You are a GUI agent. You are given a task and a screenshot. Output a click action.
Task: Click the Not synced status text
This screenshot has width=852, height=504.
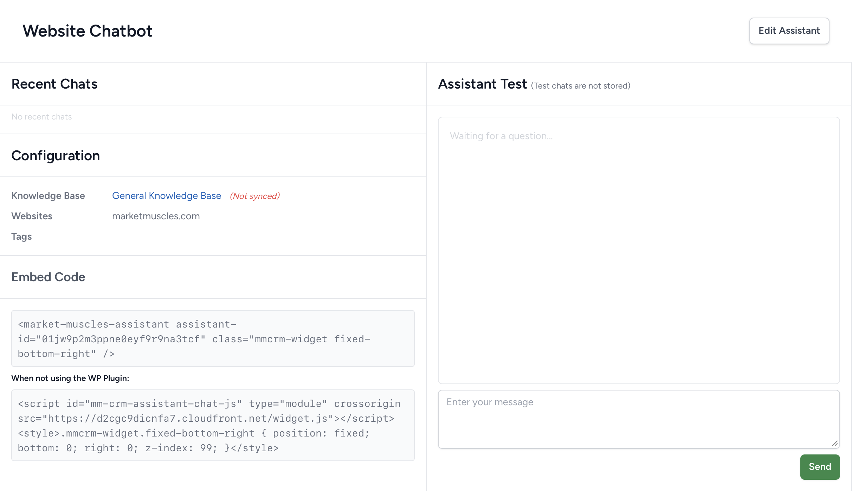[255, 196]
